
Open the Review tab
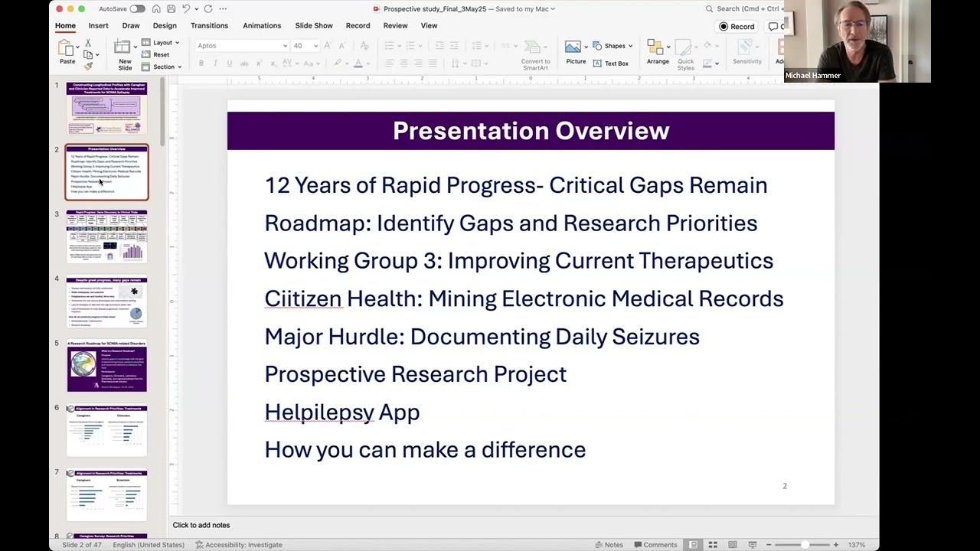(x=395, y=25)
